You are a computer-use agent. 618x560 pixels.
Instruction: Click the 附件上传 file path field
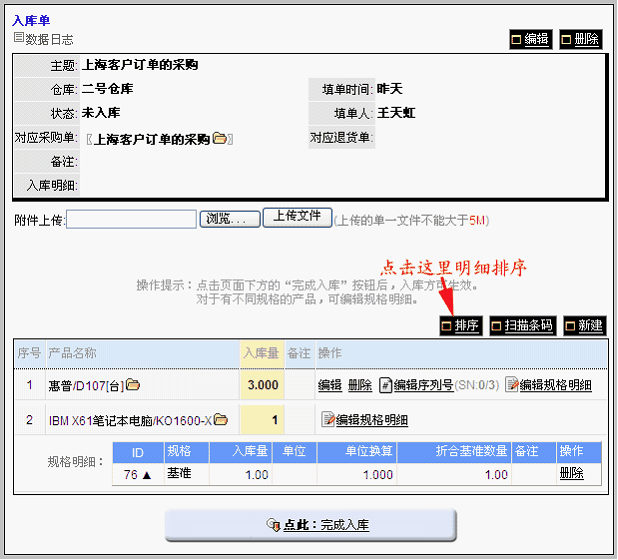click(131, 219)
